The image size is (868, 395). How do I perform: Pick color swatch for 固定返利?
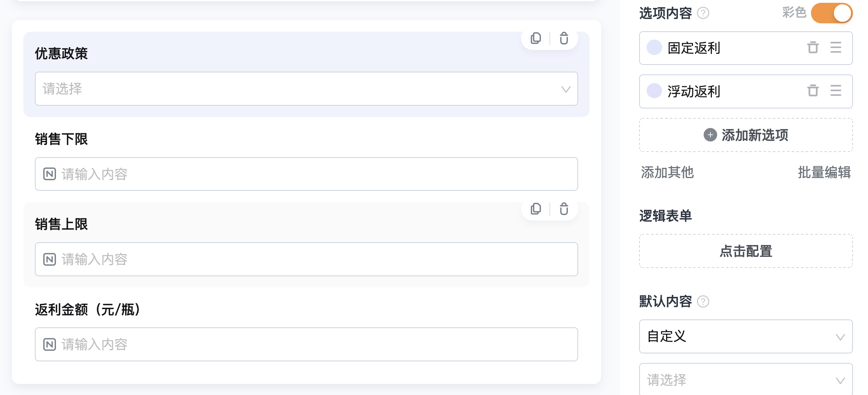[654, 47]
